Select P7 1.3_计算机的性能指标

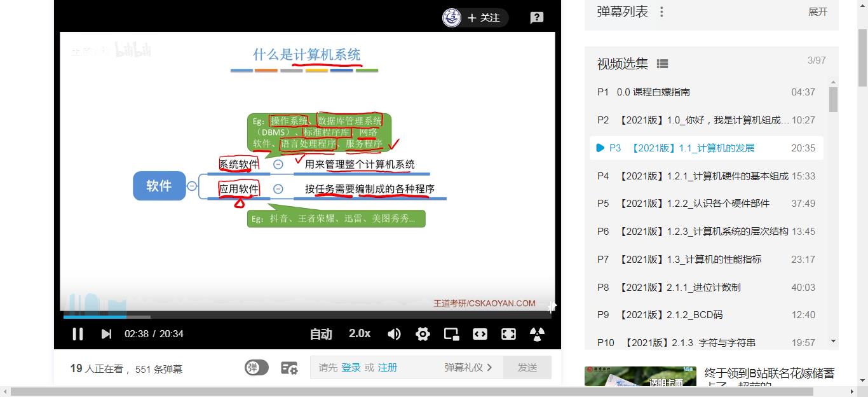(x=707, y=260)
